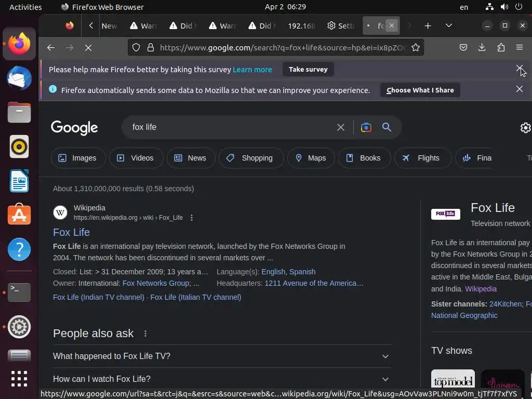Search by image with camera icon

point(366,127)
